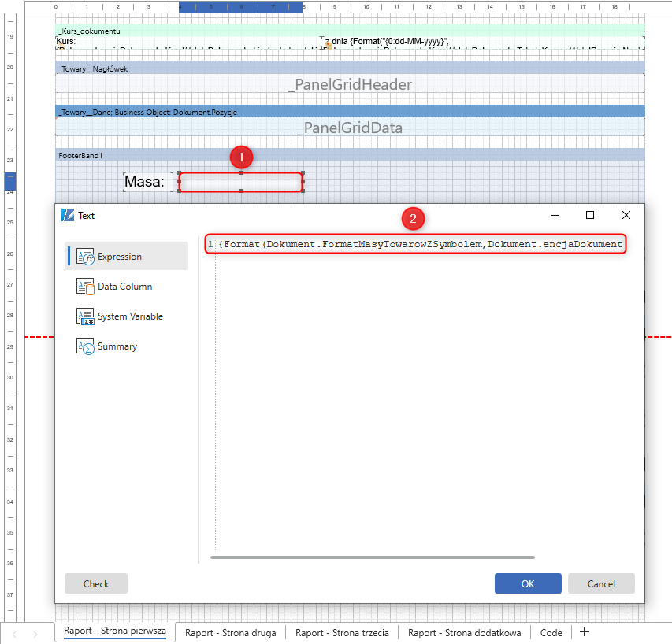The height and width of the screenshot is (644, 672).
Task: Click the Data Column database icon
Action: 85,287
